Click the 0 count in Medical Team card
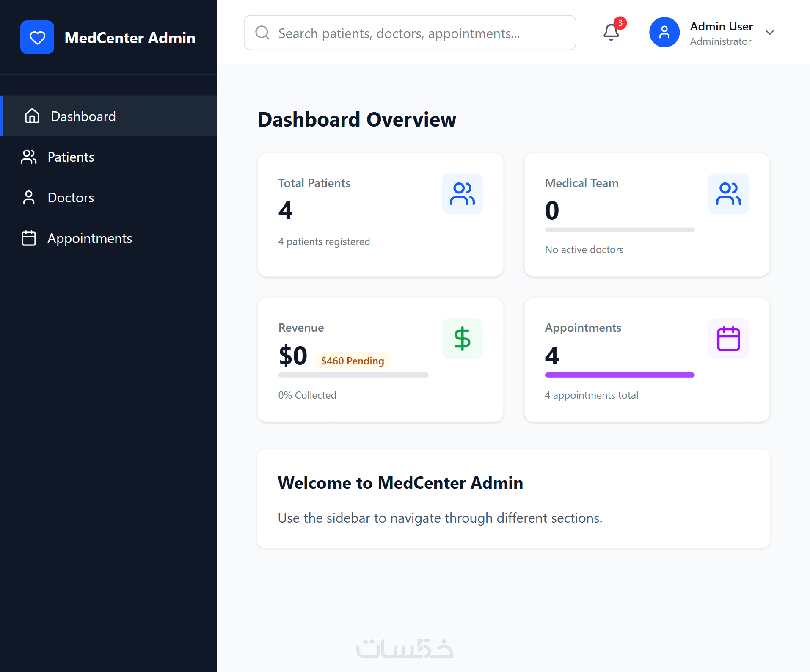Image resolution: width=810 pixels, height=672 pixels. (x=552, y=210)
